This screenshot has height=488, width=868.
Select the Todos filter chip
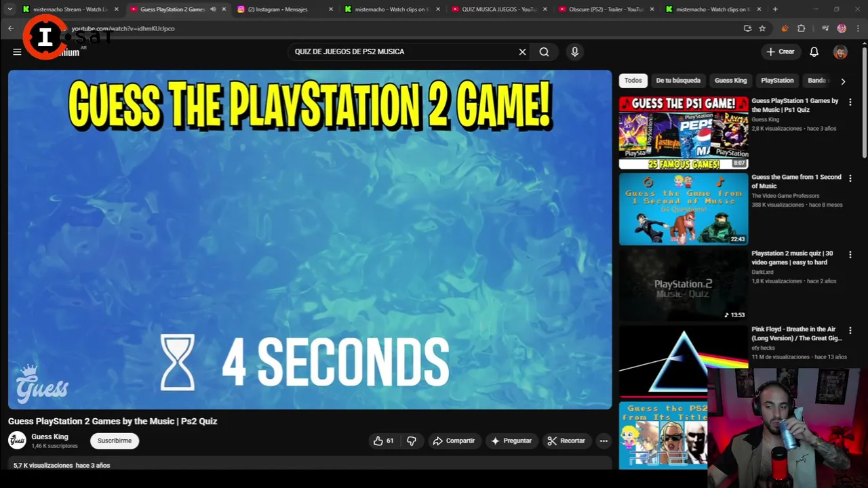(x=633, y=80)
